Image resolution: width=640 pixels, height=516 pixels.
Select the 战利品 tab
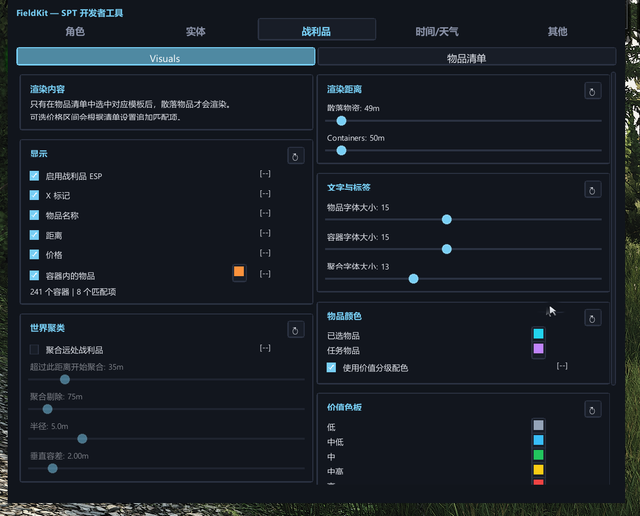pyautogui.click(x=317, y=31)
